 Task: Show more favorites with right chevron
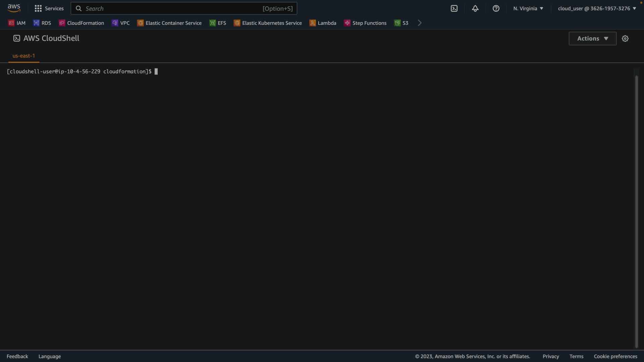point(420,23)
